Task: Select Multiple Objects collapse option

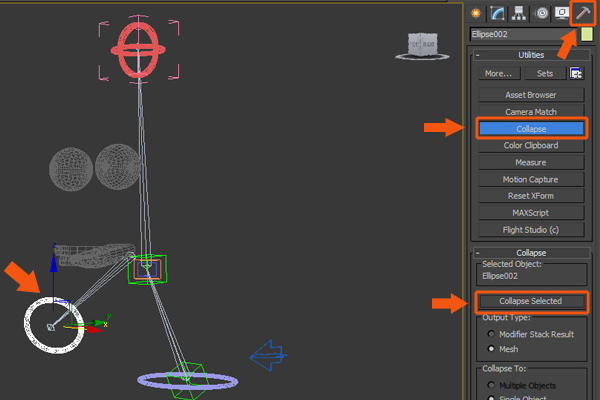Action: tap(522, 385)
